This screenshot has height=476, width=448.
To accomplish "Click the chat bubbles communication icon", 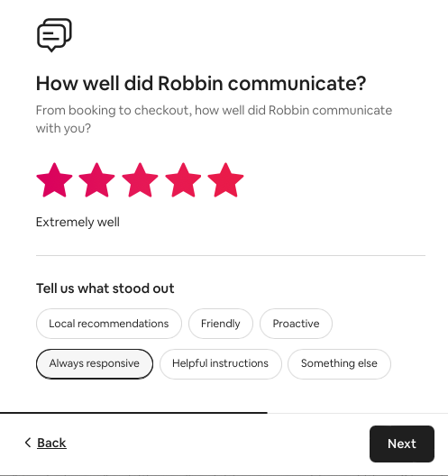I will click(54, 35).
